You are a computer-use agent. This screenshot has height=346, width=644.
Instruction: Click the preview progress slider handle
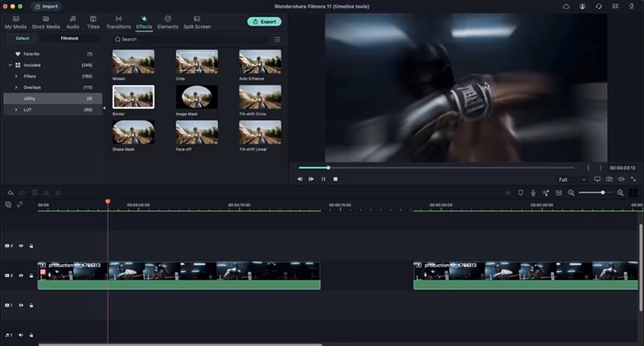[328, 167]
